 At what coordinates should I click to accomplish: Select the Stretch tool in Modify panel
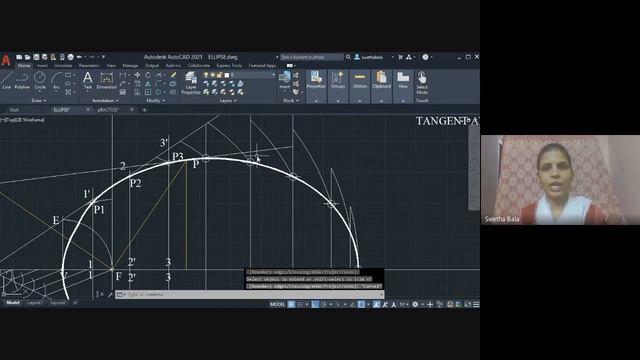point(137,92)
